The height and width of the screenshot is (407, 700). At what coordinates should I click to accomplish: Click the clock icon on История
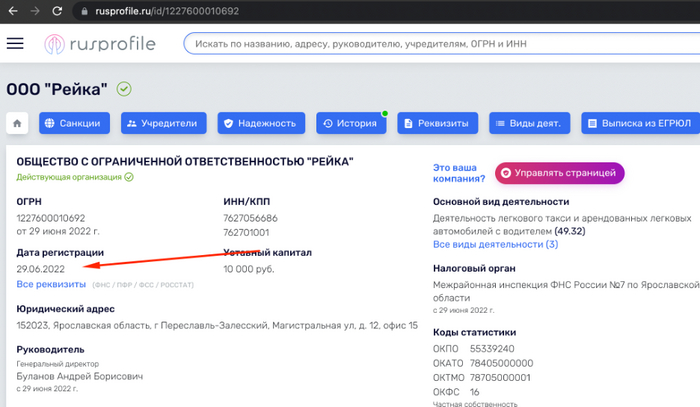(x=328, y=123)
